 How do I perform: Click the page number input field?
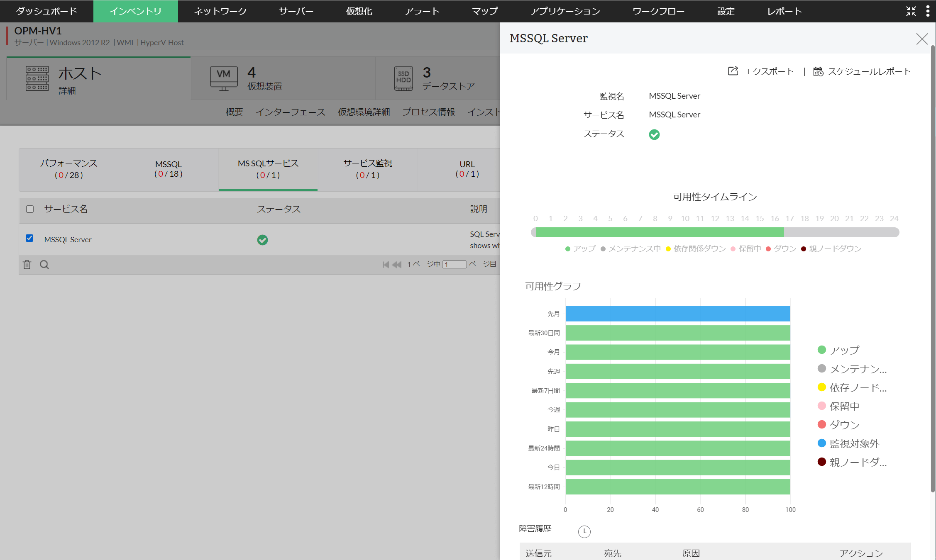coord(455,264)
